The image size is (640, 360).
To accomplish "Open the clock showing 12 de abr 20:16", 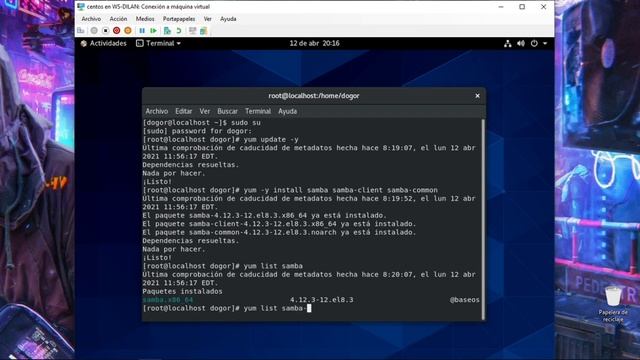I will click(314, 43).
